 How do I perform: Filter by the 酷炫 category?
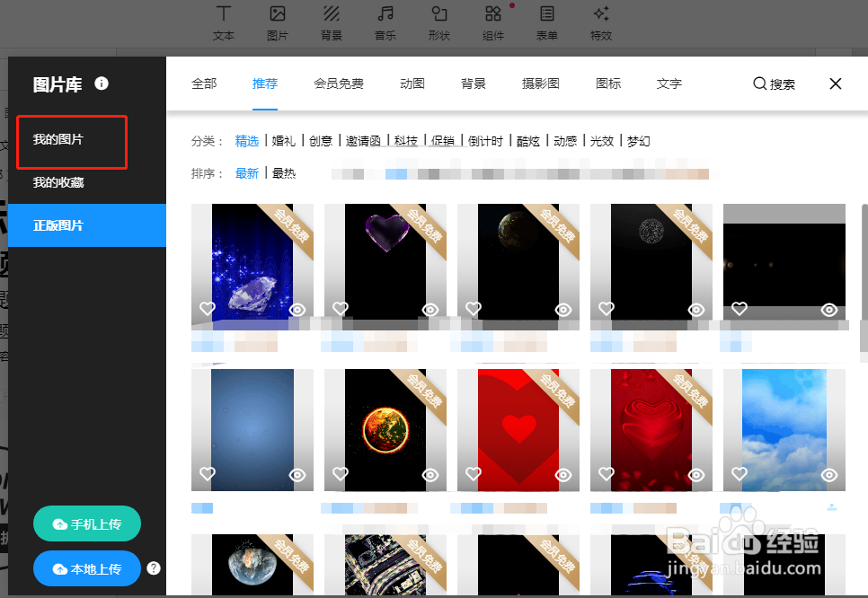(528, 141)
